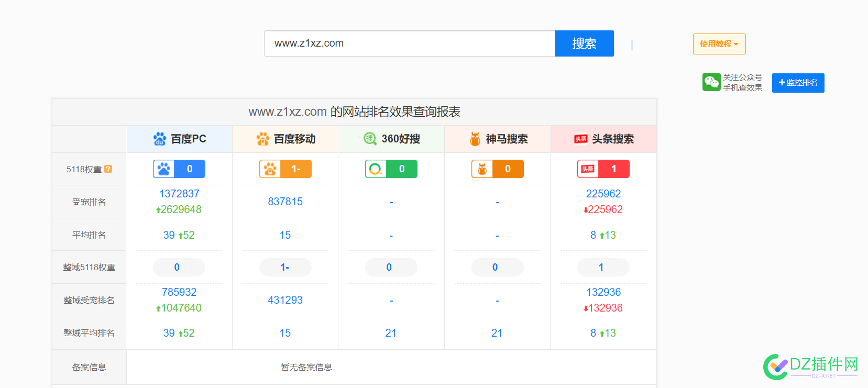Click the 备案信息 row label
868x388 pixels.
pos(89,368)
